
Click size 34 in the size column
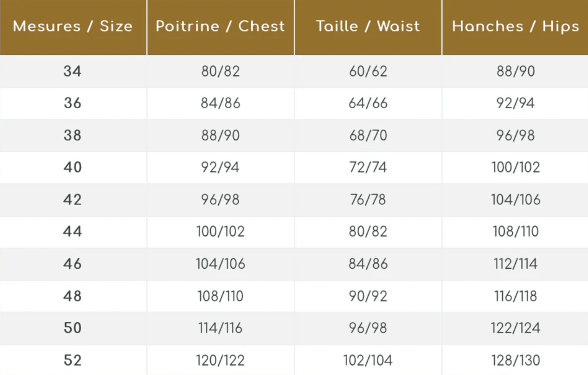click(x=73, y=71)
